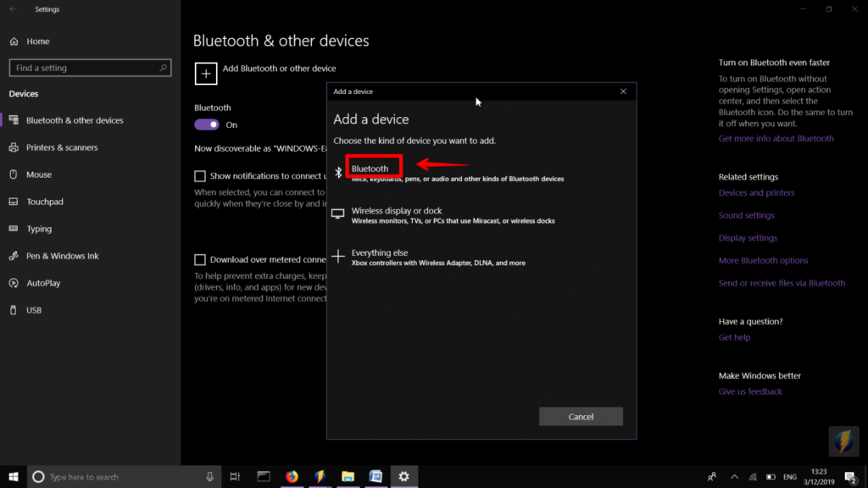Click the monitor icon for wireless display
The height and width of the screenshot is (488, 868).
pyautogui.click(x=337, y=213)
